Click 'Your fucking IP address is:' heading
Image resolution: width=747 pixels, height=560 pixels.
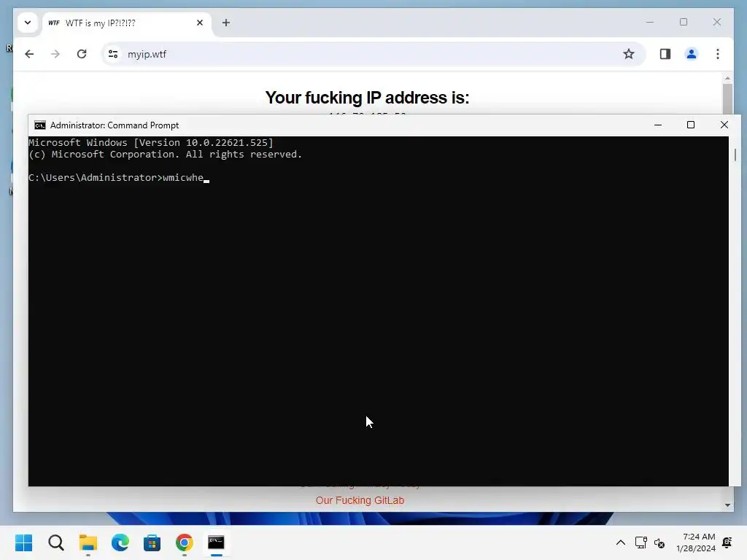click(x=368, y=98)
